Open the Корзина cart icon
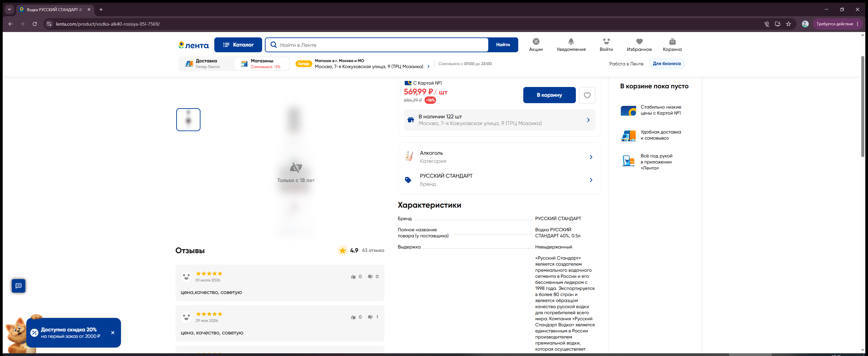The width and height of the screenshot is (868, 356). click(672, 45)
